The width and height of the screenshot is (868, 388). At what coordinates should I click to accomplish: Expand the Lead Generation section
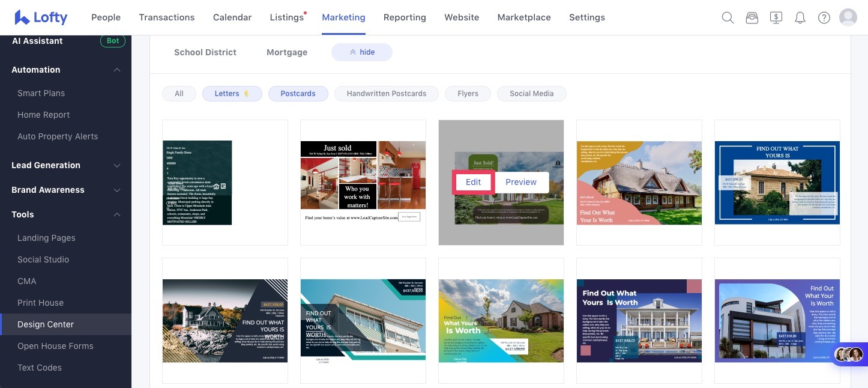(117, 165)
